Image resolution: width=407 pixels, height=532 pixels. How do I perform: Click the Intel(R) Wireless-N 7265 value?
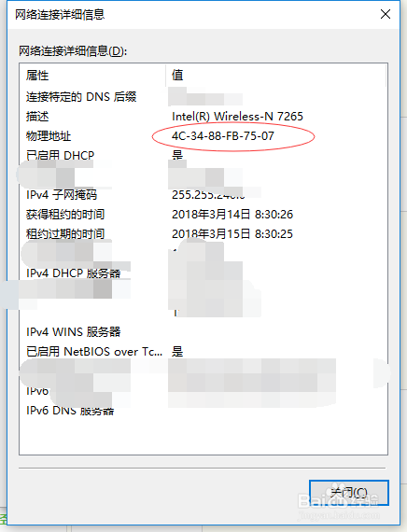pyautogui.click(x=237, y=117)
